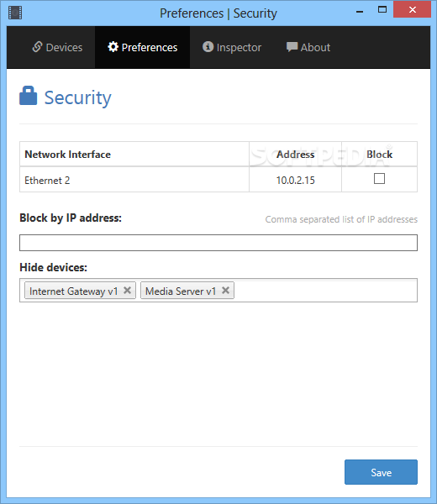Open the About tab

click(308, 47)
